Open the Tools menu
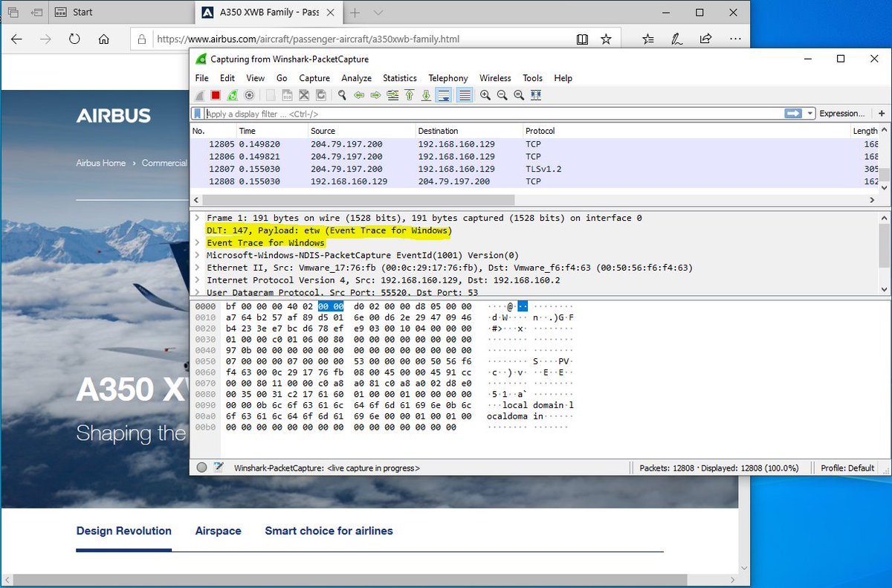Viewport: 892px width, 588px height. click(532, 78)
